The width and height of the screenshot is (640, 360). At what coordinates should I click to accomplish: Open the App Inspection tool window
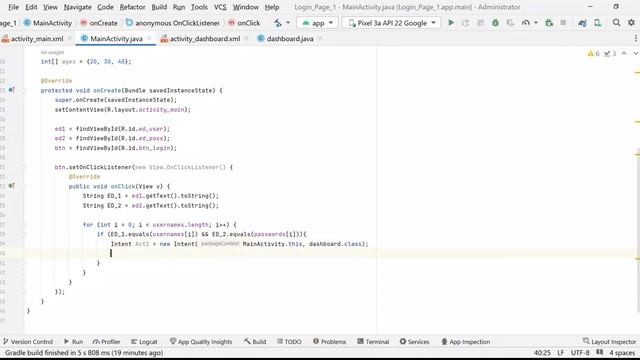[466, 342]
